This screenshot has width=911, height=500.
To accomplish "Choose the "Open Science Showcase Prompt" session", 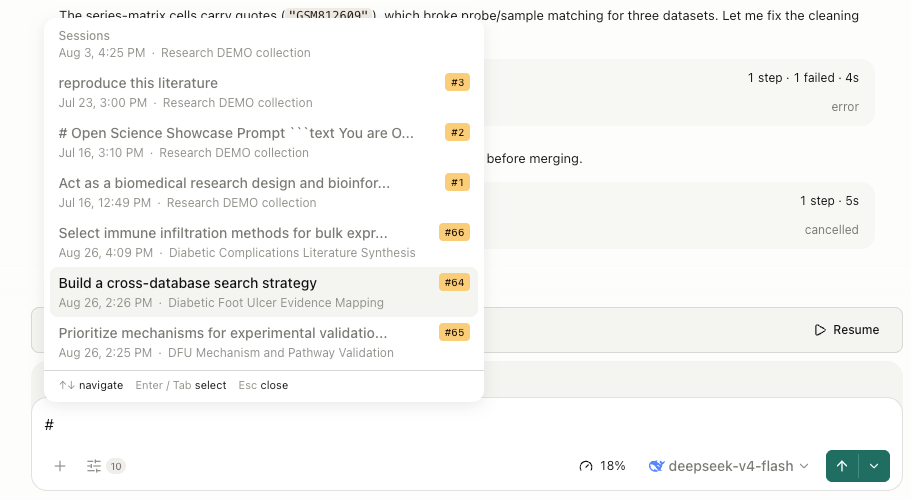I will point(264,142).
